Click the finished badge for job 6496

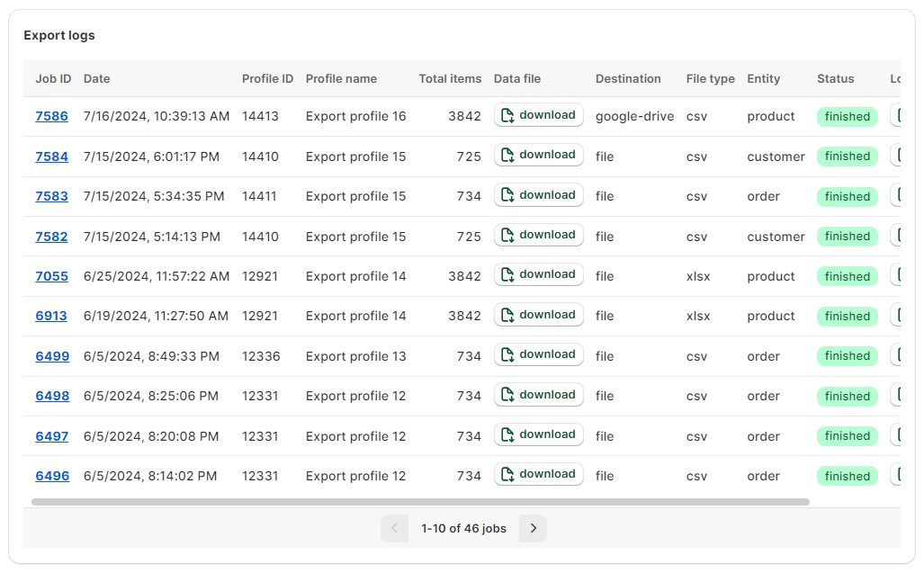[846, 476]
